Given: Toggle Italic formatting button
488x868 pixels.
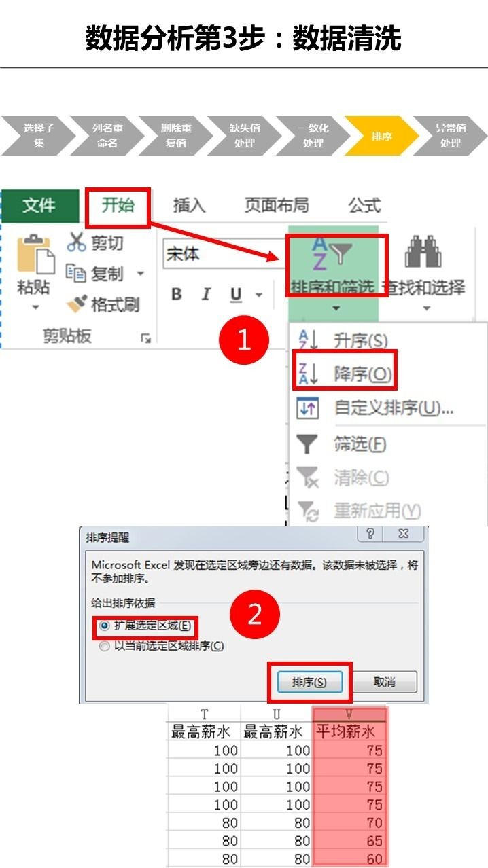Looking at the screenshot, I should (207, 295).
